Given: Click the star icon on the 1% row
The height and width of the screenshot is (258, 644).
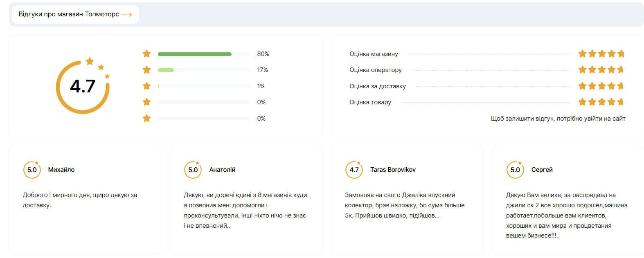Looking at the screenshot, I should tap(147, 86).
